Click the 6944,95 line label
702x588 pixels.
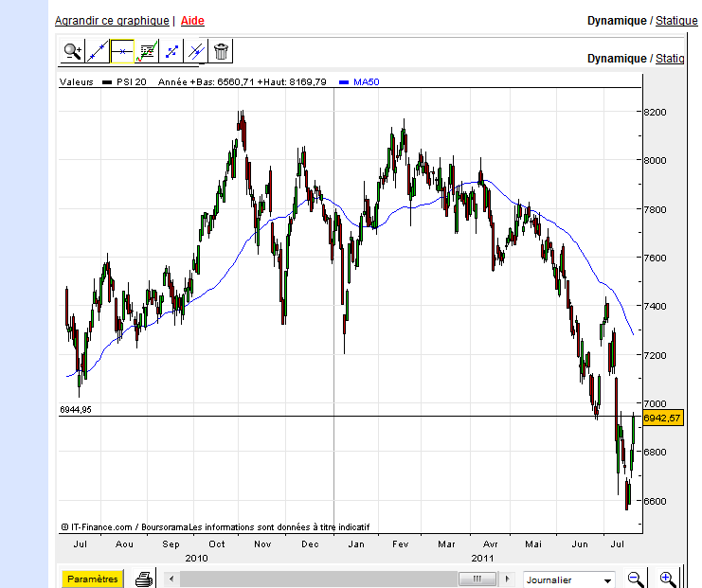click(x=76, y=409)
